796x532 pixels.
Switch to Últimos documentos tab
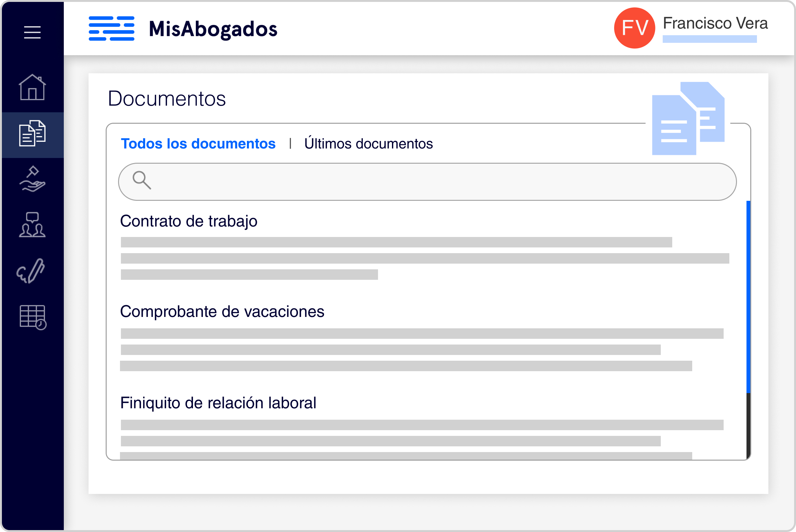pos(368,143)
